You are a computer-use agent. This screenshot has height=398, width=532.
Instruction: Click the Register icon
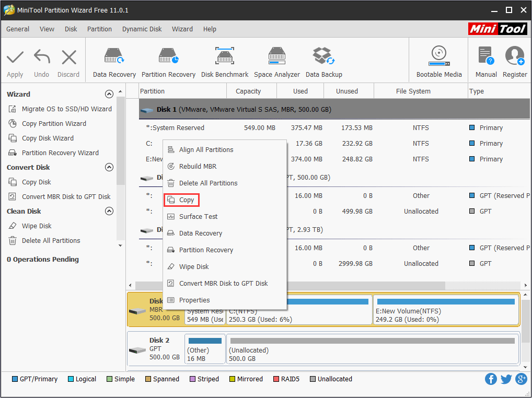pyautogui.click(x=515, y=60)
